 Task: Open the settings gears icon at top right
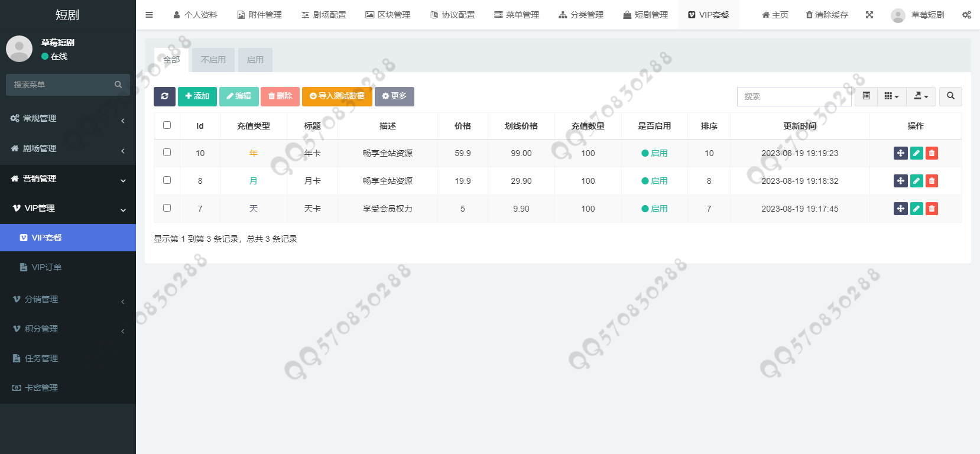(x=966, y=15)
